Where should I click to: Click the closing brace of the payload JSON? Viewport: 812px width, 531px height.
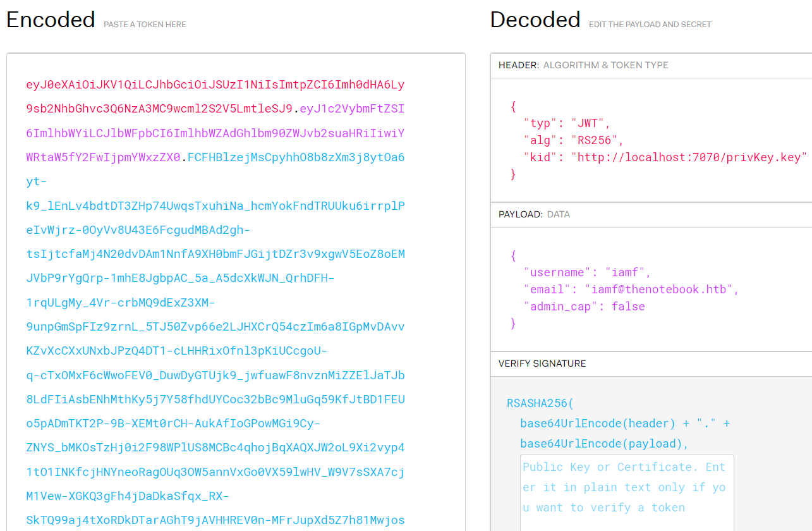click(513, 324)
